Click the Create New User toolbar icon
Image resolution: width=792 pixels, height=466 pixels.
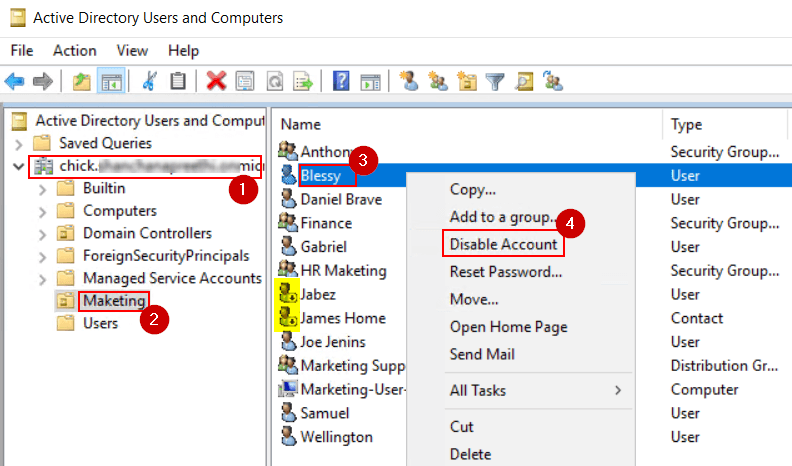point(407,82)
